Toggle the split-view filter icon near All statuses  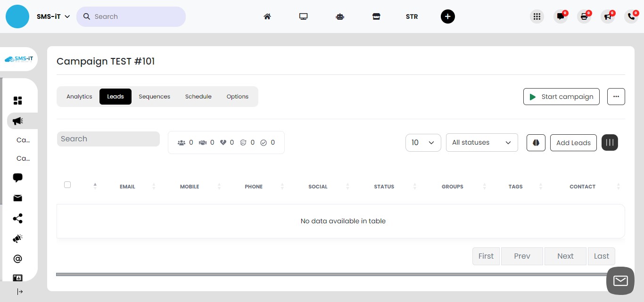click(x=536, y=142)
